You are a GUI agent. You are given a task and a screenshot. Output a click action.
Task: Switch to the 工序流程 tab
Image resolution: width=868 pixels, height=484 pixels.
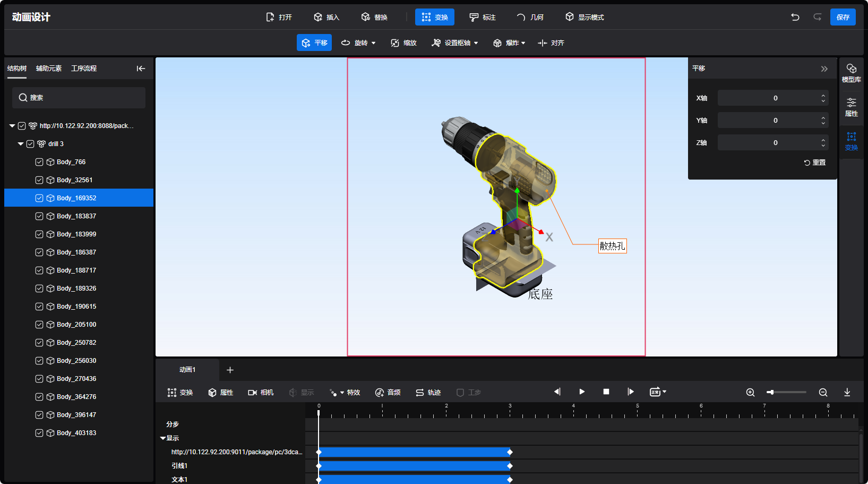(x=84, y=69)
